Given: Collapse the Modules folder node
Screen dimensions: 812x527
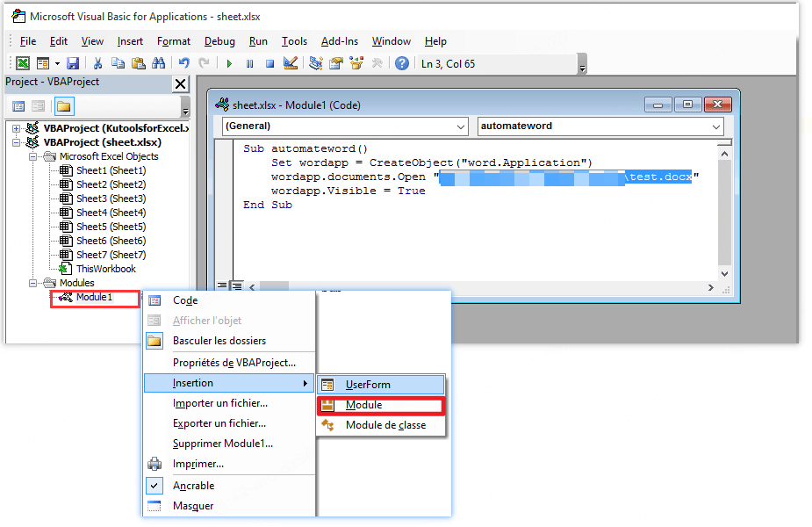Looking at the screenshot, I should coord(32,283).
